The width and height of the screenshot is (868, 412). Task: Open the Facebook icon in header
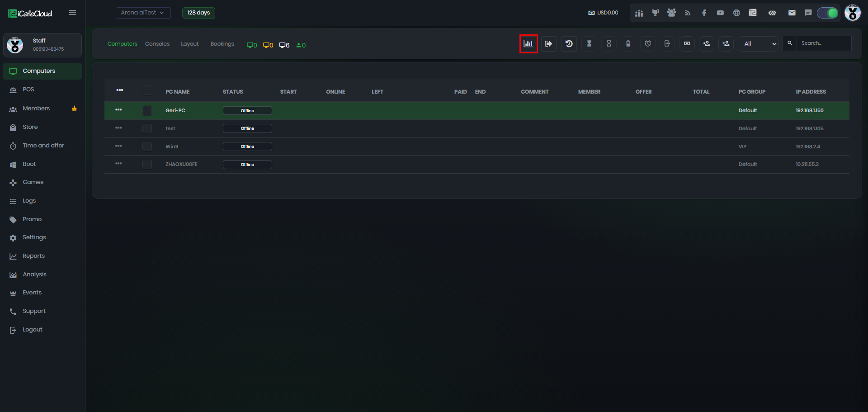click(704, 13)
